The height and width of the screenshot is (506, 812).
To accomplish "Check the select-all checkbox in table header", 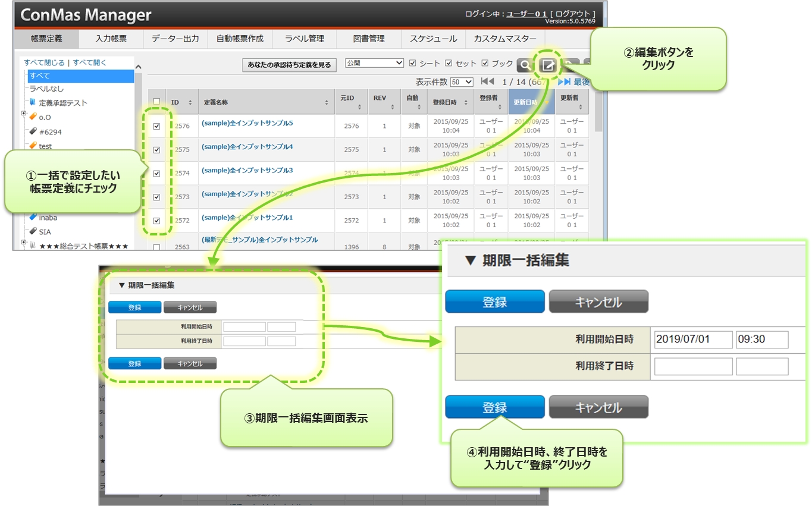I will point(156,102).
